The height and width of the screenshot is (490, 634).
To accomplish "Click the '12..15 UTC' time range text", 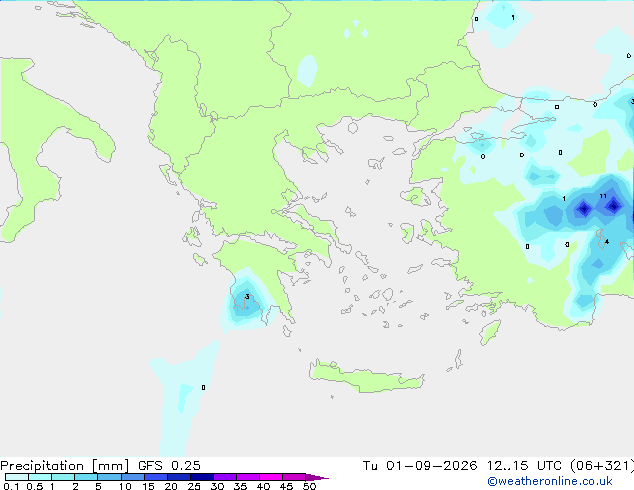I will pos(524,466).
